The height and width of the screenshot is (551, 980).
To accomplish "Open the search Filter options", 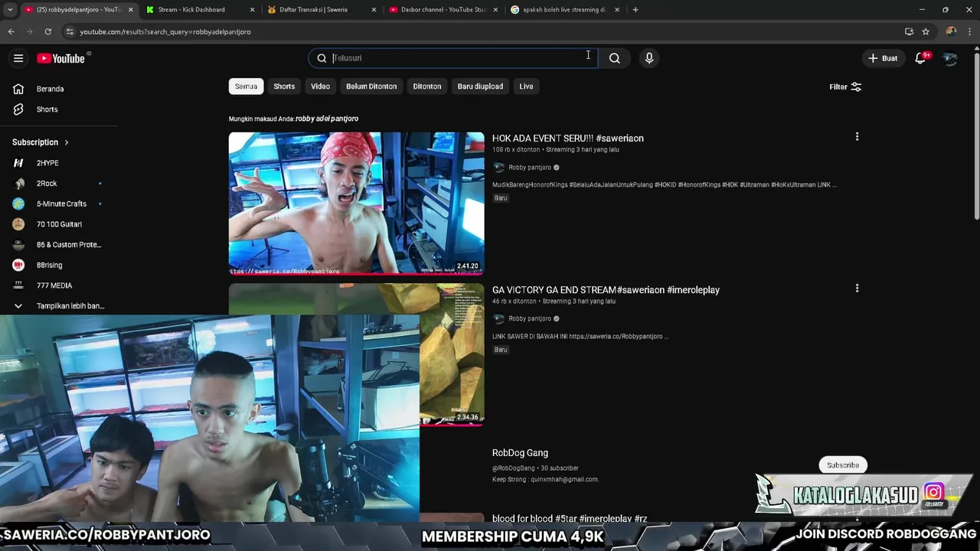I will coord(845,86).
